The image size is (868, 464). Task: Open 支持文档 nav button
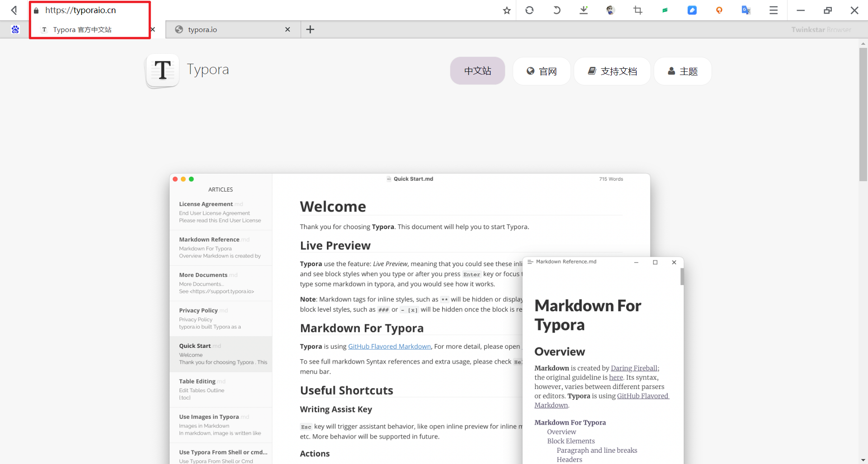click(612, 71)
